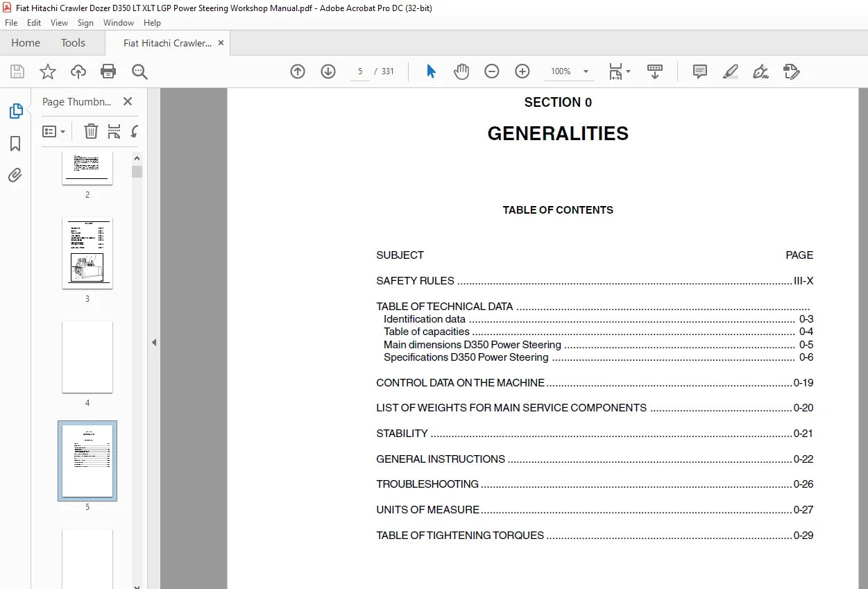
Task: Click the scrolling mode keyboard icon
Action: (x=655, y=71)
